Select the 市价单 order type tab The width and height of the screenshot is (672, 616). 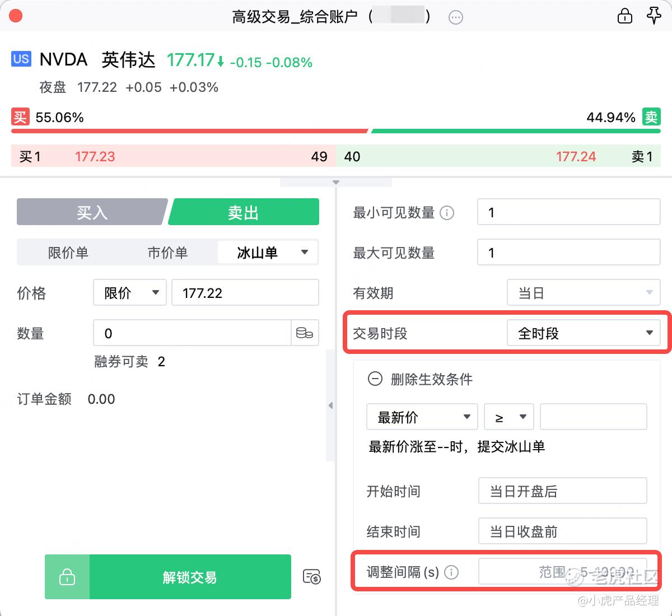pyautogui.click(x=167, y=253)
